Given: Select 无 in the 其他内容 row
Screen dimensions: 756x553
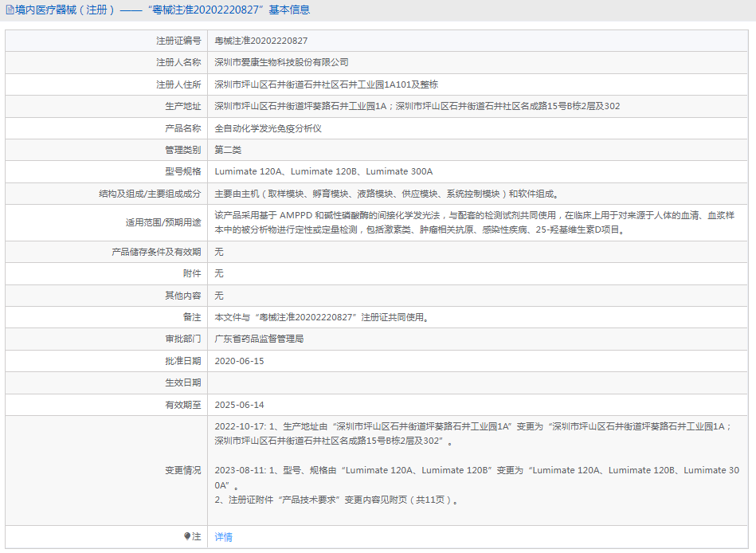Looking at the screenshot, I should point(219,296).
